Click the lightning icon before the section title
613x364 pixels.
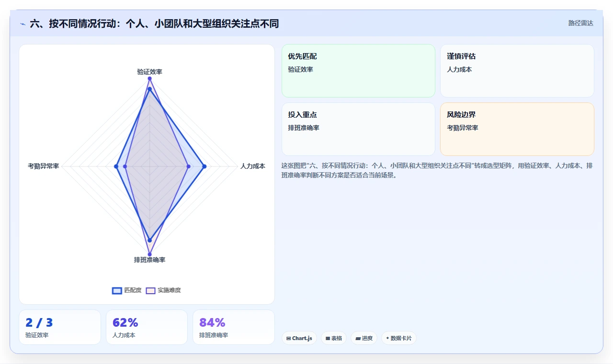coord(23,24)
